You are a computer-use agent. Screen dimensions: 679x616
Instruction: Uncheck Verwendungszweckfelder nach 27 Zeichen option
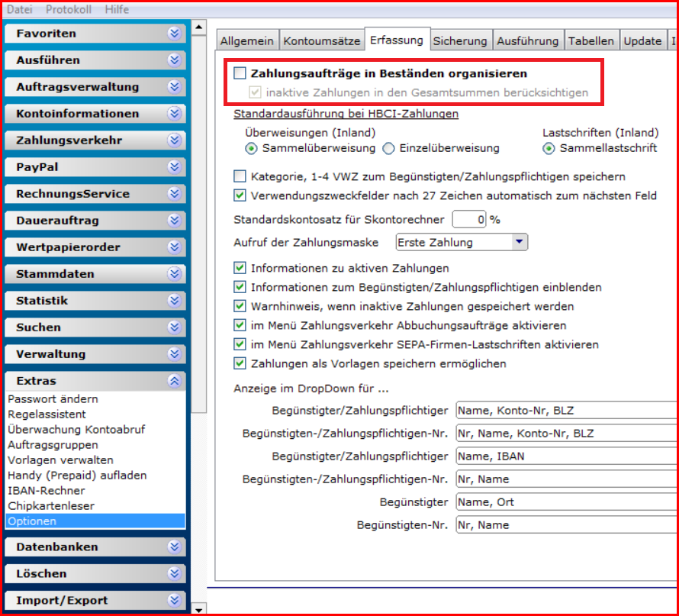pyautogui.click(x=240, y=195)
